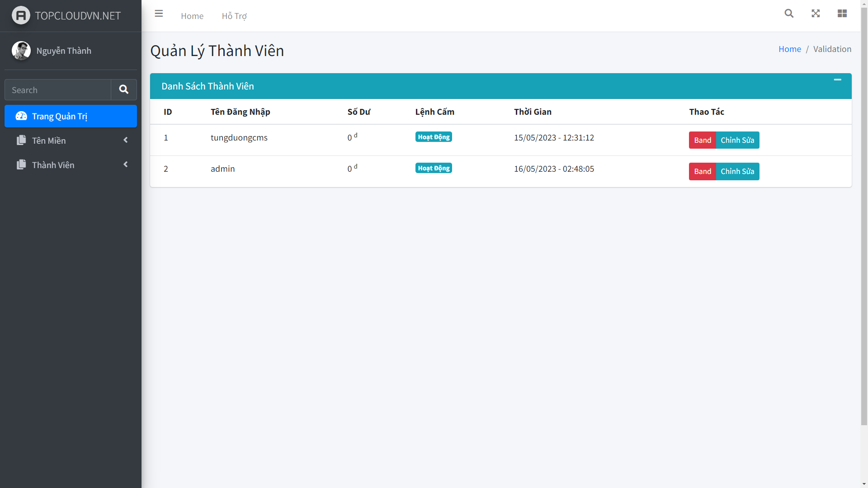868x488 pixels.
Task: Go to Home in the top navbar
Action: point(192,16)
